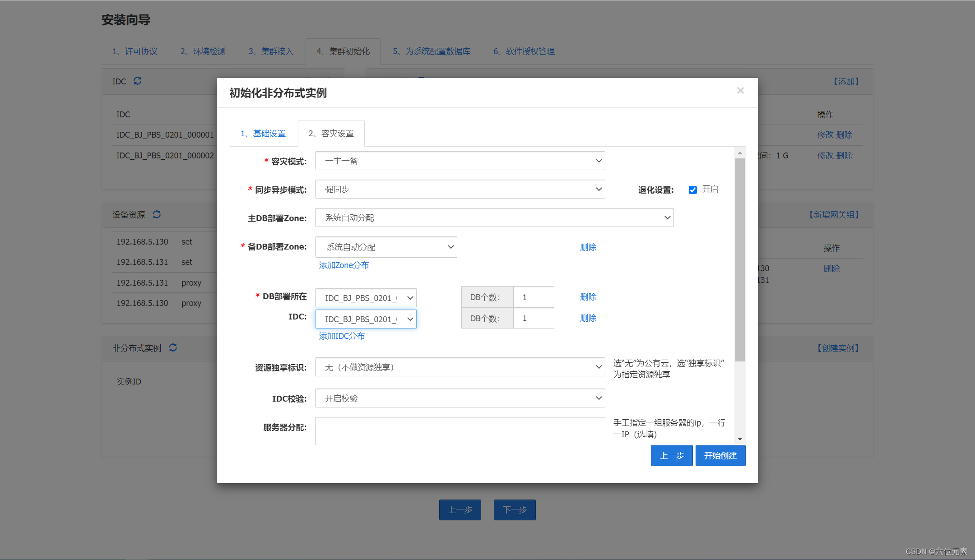
Task: Open the 资源独享标识 dropdown
Action: pyautogui.click(x=460, y=367)
